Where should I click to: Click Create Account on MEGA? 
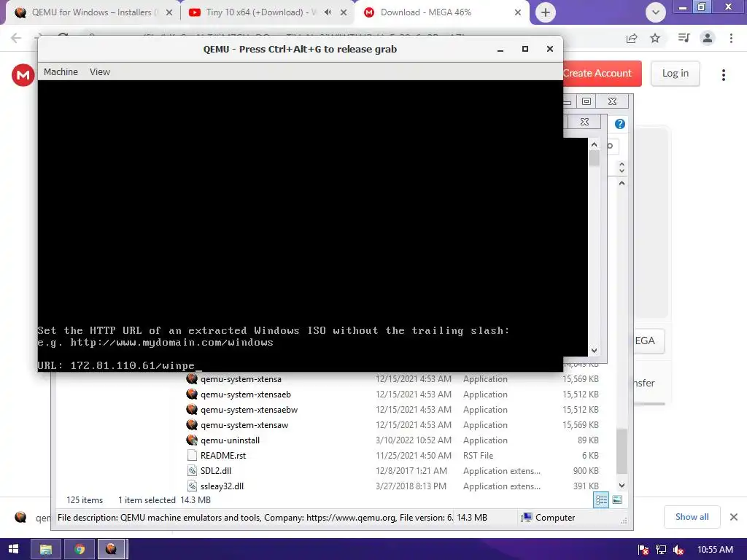(x=602, y=74)
